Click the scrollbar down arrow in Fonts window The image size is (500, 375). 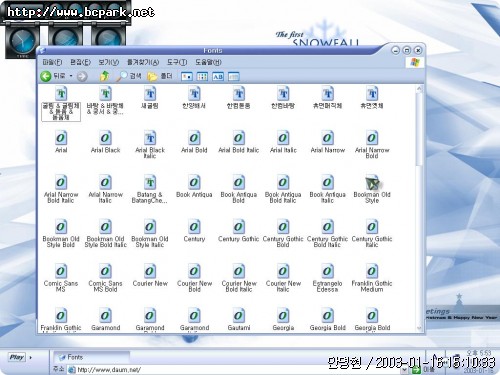(x=419, y=328)
